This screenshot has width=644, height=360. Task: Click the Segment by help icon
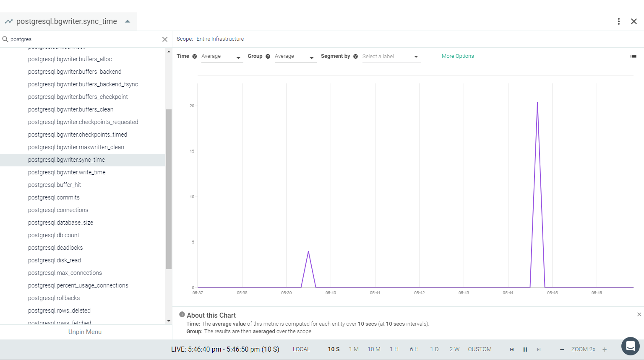pyautogui.click(x=355, y=57)
